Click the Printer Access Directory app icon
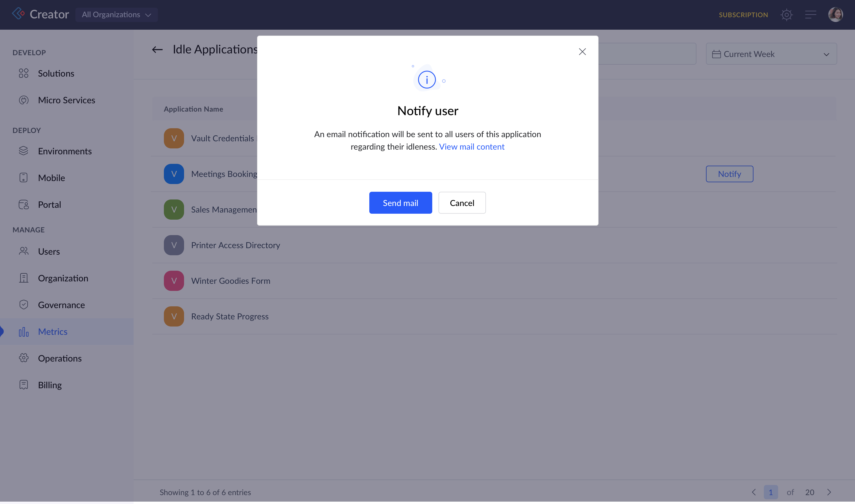 (x=174, y=245)
